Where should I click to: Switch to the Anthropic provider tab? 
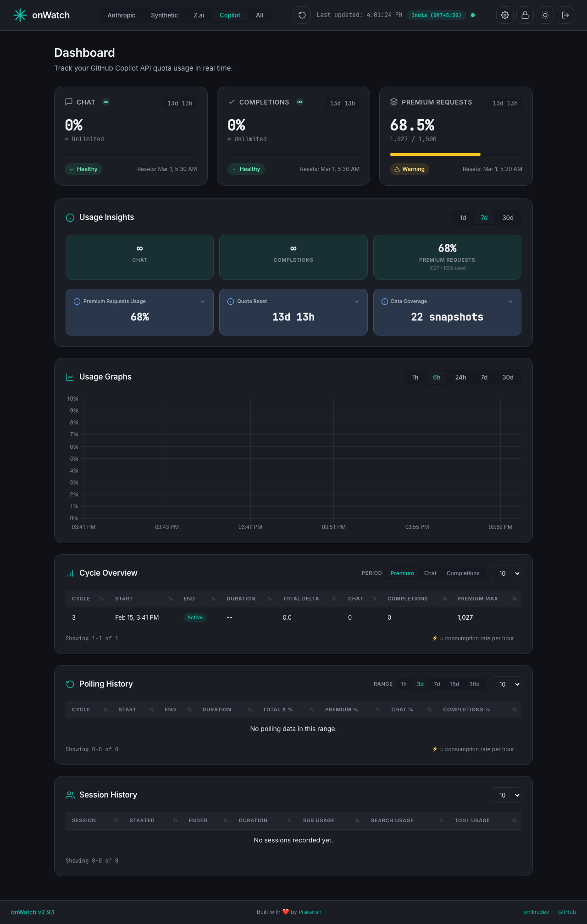coord(122,15)
